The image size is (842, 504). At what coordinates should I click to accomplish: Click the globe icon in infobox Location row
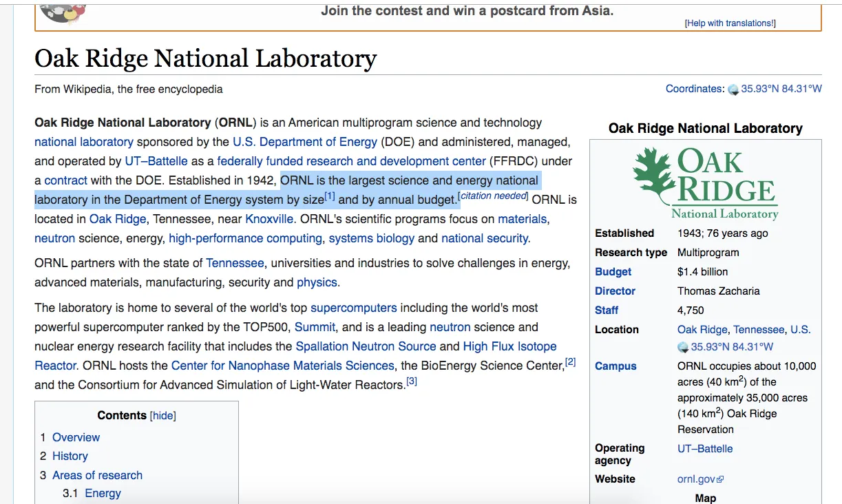tap(683, 347)
